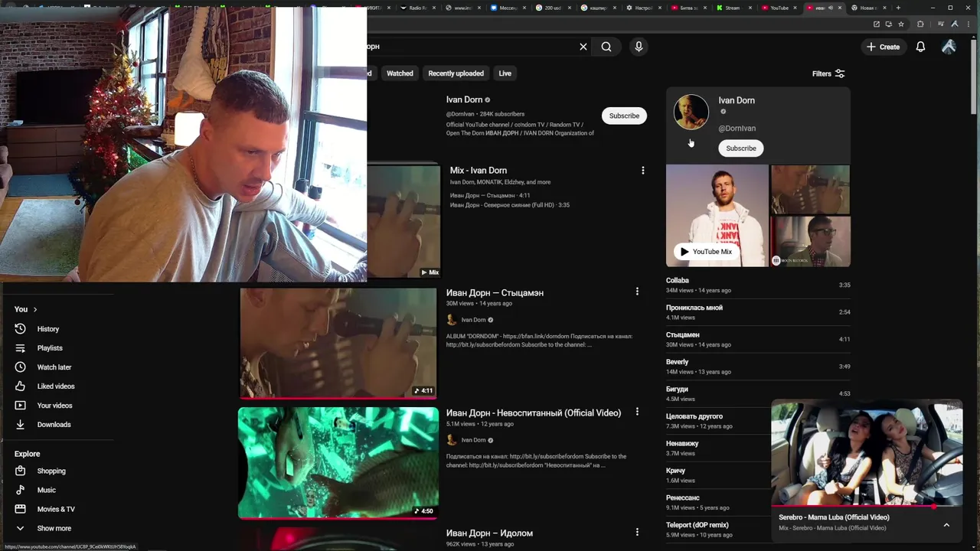Open Movies & TV under Explore
The height and width of the screenshot is (551, 980).
57,510
